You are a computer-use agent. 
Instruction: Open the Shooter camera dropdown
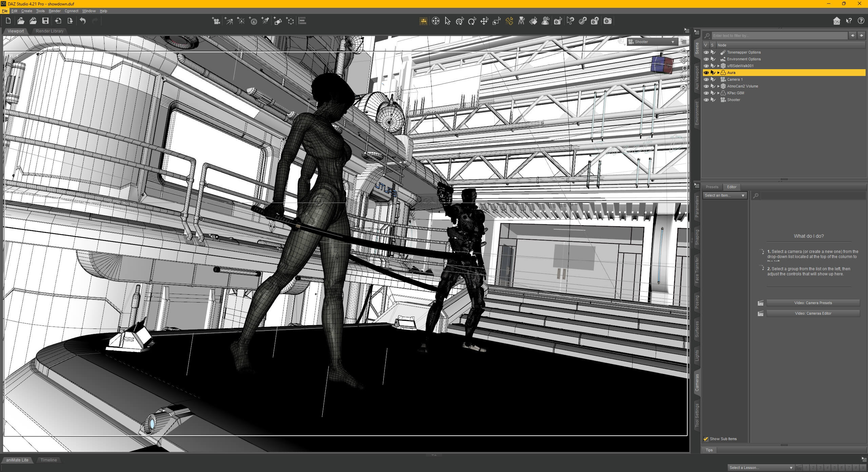(652, 42)
